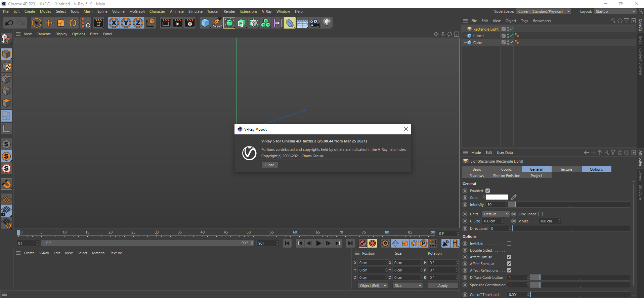The width and height of the screenshot is (644, 298).
Task: Open the V-Ray menu
Action: pos(267,11)
